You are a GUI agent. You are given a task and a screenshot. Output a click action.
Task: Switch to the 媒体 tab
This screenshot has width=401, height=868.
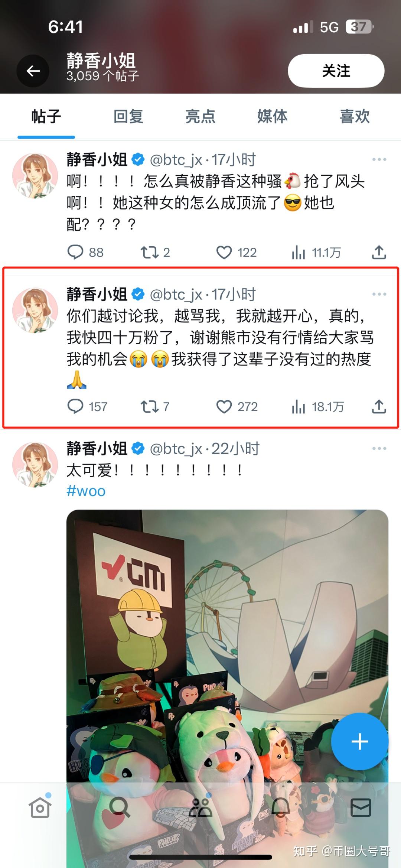272,116
